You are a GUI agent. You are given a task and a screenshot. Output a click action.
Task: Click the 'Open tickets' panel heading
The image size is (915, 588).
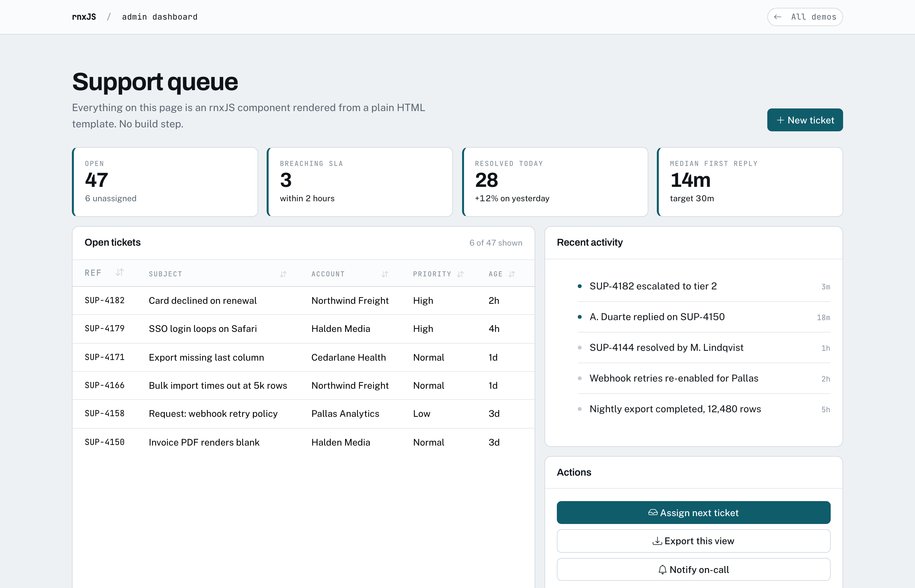(113, 242)
